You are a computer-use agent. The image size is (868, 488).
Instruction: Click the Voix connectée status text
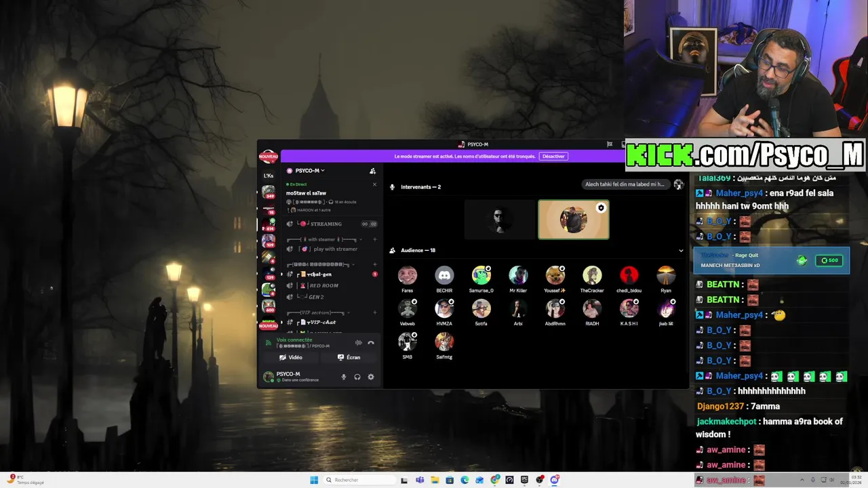[294, 340]
